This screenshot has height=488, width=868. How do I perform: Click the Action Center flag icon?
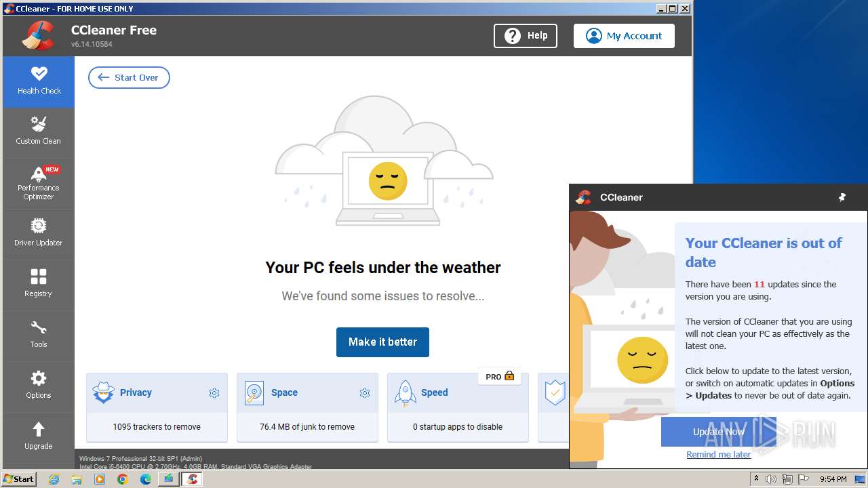tap(803, 479)
